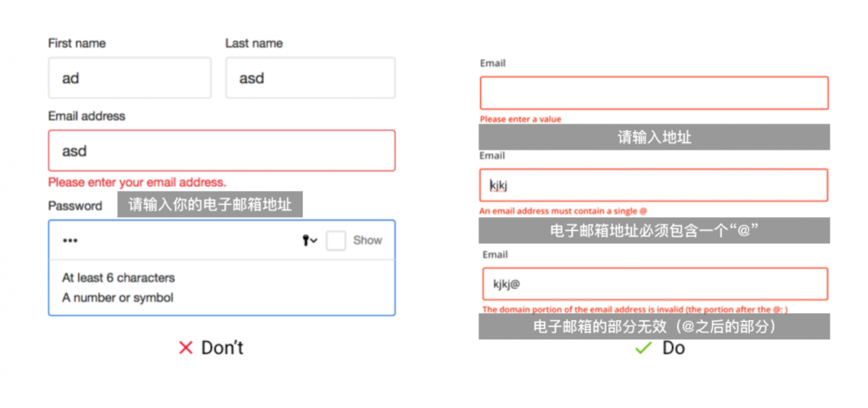
Task: Click the gray bar '电子邮箱的部分无效'
Action: tap(654, 326)
